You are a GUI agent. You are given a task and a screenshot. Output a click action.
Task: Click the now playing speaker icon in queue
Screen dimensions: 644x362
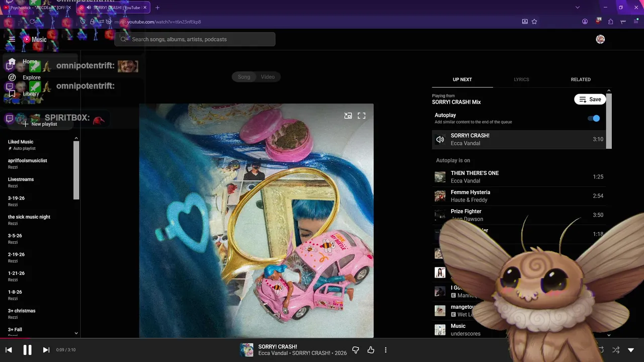tap(440, 139)
